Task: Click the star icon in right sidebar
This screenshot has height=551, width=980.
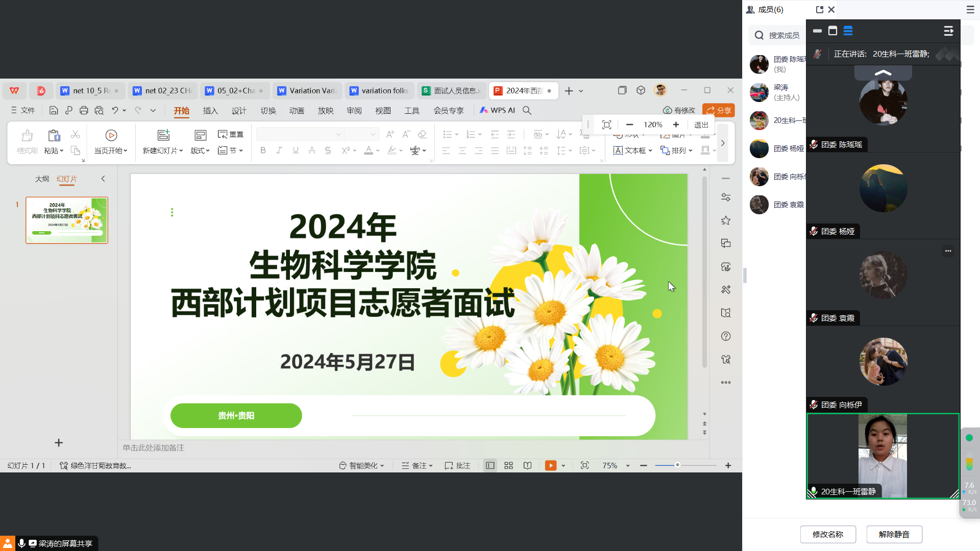Action: tap(726, 220)
